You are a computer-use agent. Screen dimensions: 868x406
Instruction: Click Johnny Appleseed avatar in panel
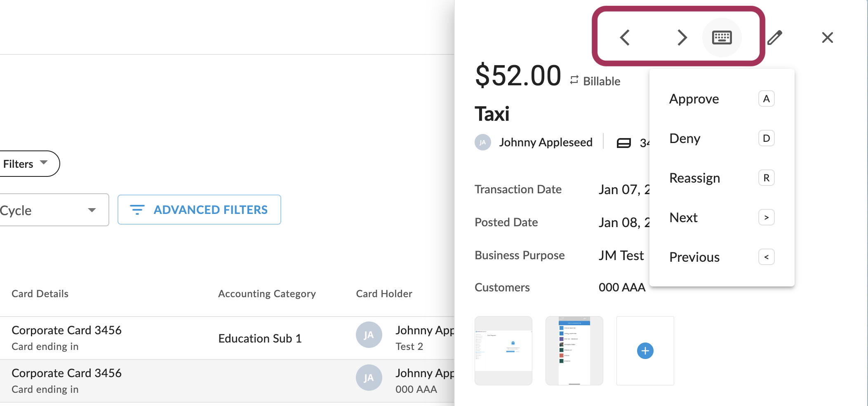(483, 142)
